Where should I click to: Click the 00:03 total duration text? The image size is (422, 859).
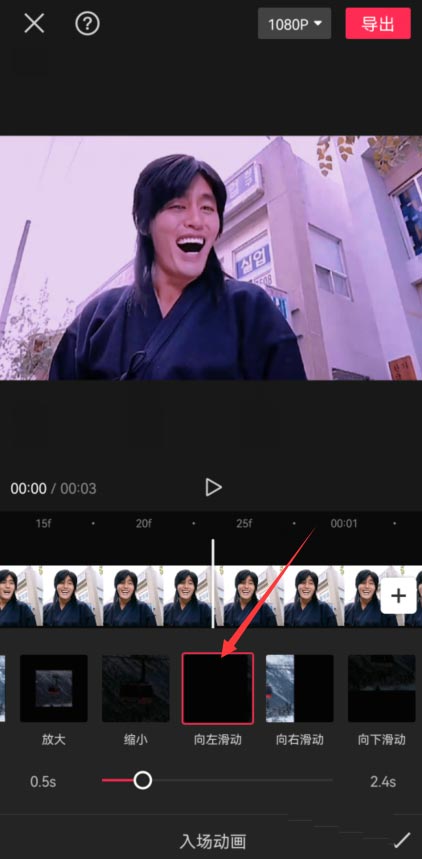click(x=78, y=488)
